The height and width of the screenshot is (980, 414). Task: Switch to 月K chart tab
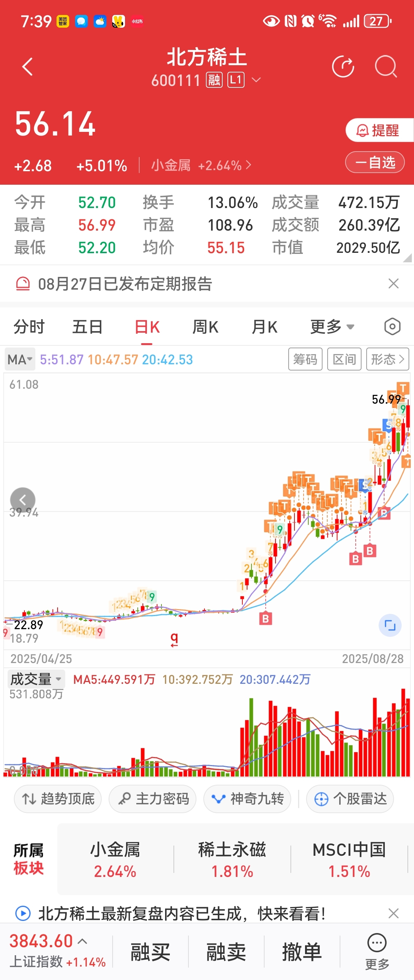(265, 327)
